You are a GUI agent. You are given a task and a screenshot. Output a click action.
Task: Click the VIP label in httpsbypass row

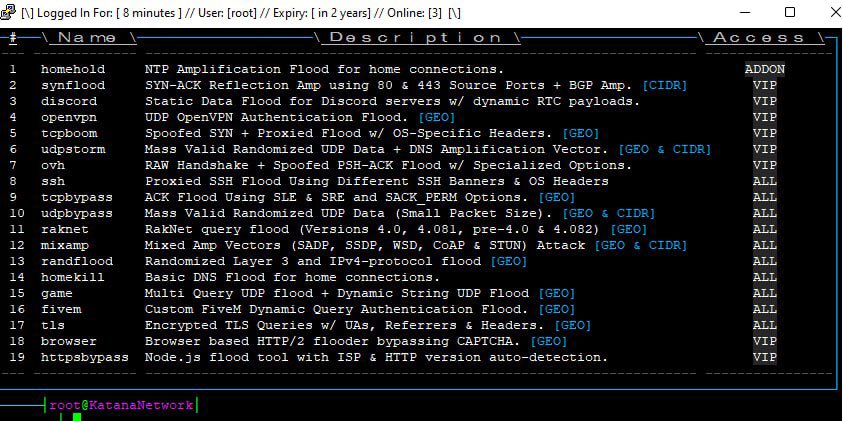coord(765,358)
